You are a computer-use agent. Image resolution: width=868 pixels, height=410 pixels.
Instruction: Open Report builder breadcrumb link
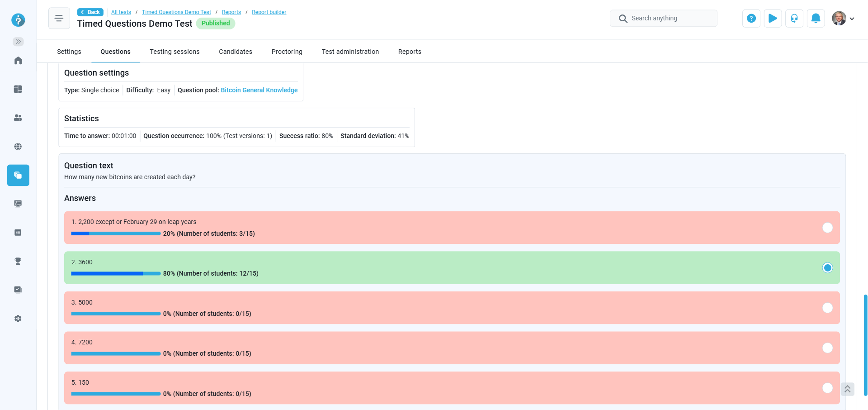(269, 12)
